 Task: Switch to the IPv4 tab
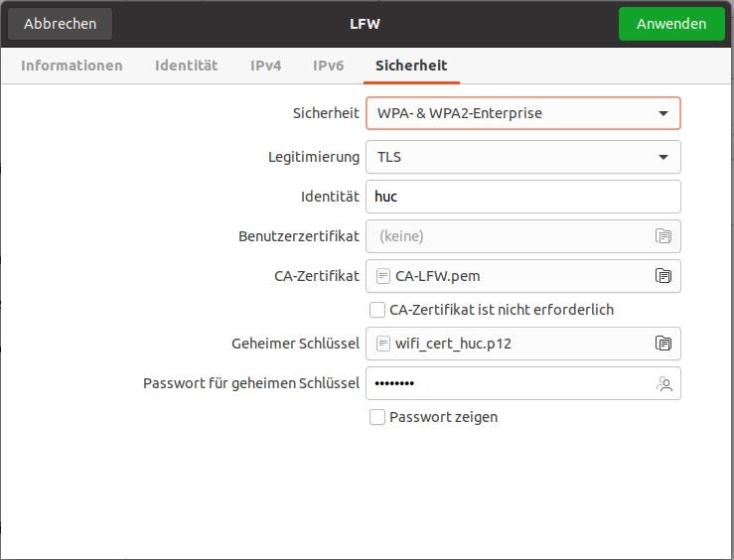tap(265, 66)
